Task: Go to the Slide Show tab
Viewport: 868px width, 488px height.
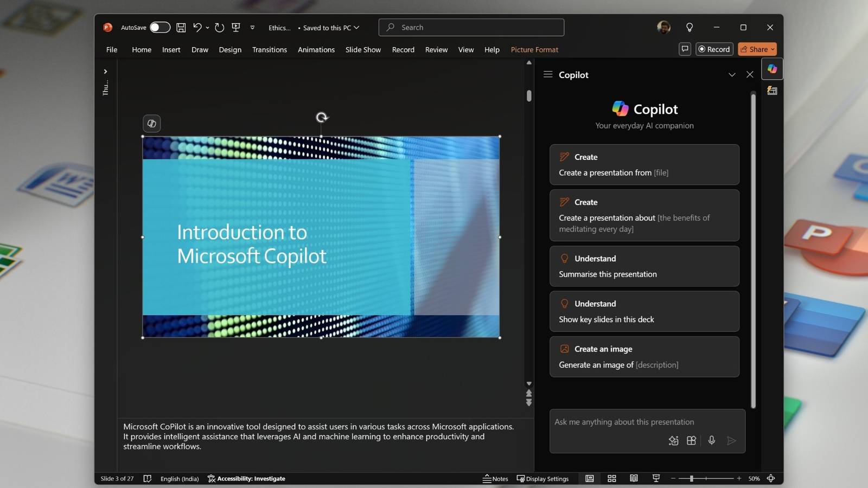Action: 363,49
